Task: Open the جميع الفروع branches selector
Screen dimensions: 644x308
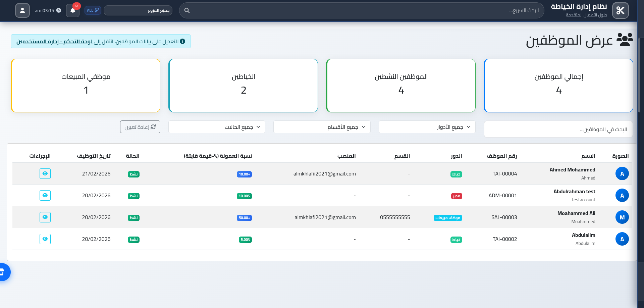Action: point(138,10)
